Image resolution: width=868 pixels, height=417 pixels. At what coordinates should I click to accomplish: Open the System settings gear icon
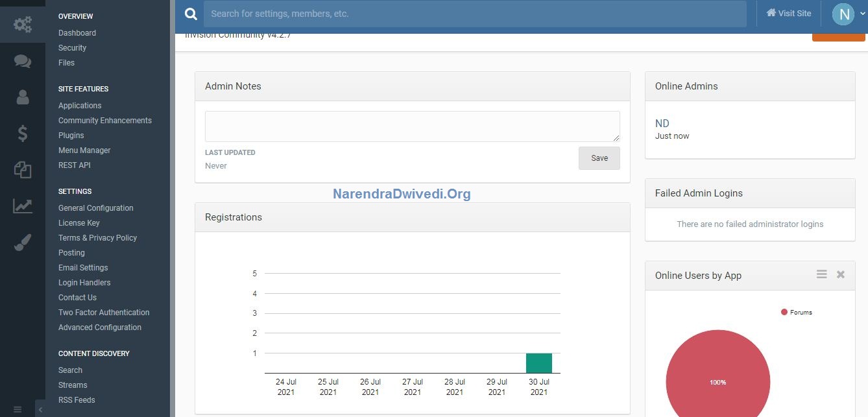(x=22, y=25)
